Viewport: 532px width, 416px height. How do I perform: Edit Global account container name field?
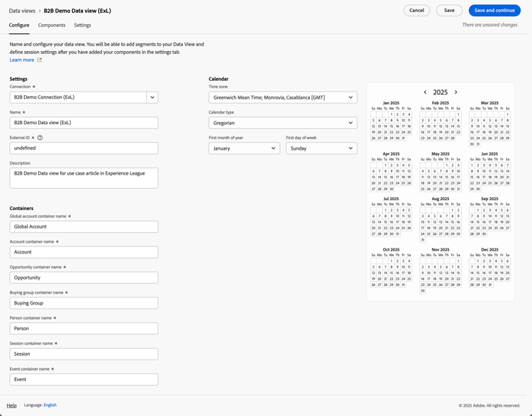click(x=84, y=227)
